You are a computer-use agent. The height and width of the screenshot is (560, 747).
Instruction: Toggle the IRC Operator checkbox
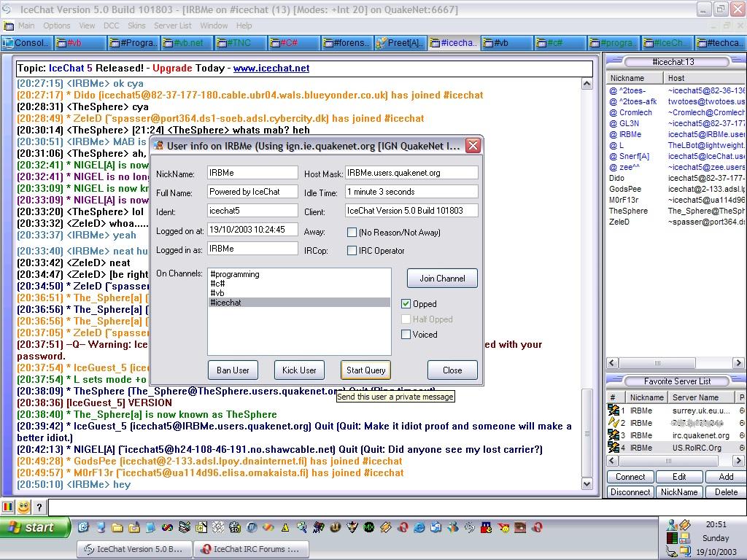click(x=352, y=251)
